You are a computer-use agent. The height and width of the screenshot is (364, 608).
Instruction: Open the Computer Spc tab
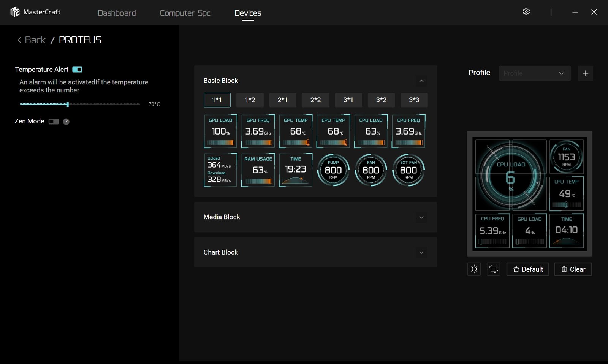[x=185, y=13]
